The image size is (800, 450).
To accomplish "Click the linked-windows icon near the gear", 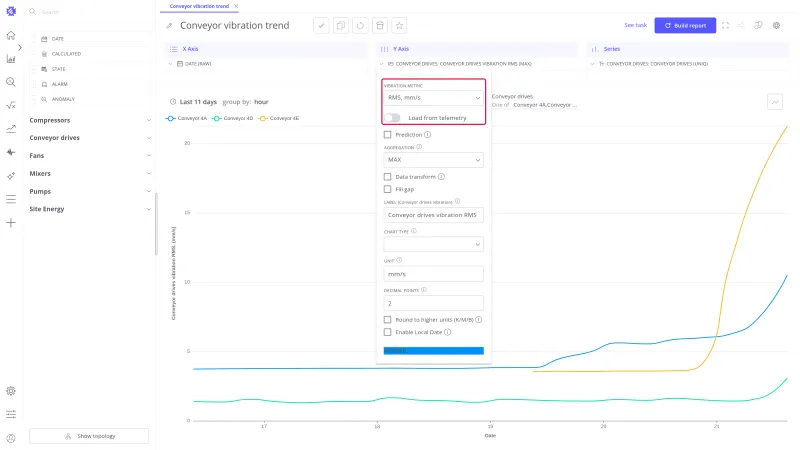I will click(x=758, y=26).
